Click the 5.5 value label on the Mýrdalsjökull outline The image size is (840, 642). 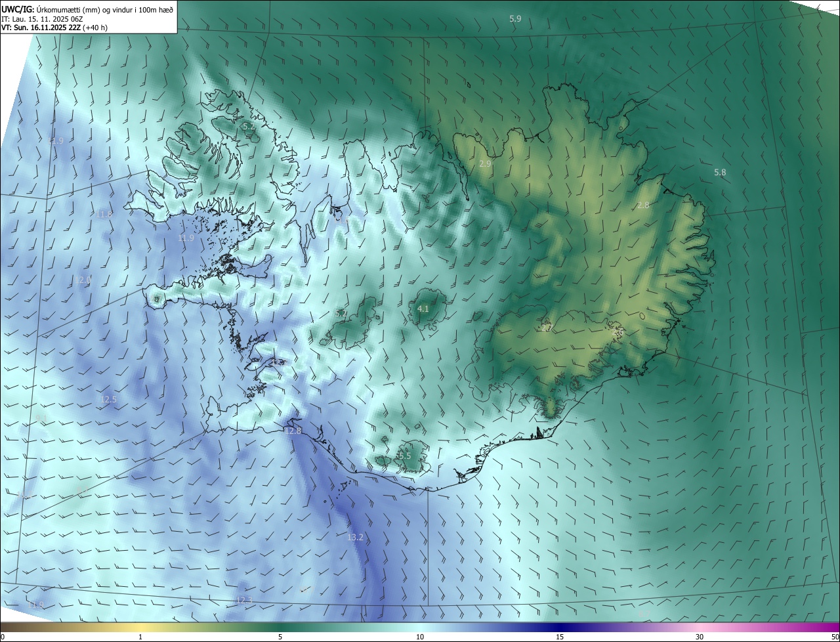pos(404,456)
